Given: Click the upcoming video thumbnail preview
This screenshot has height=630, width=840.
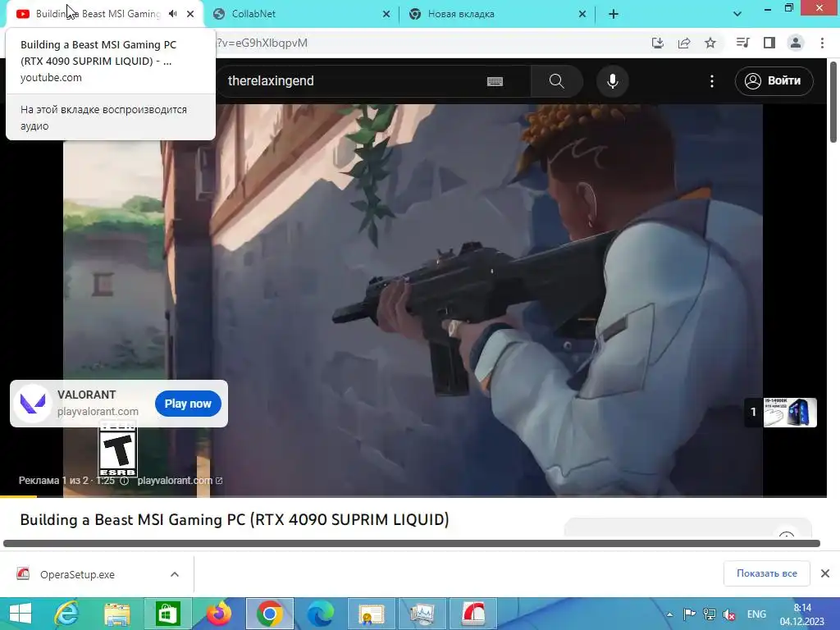Looking at the screenshot, I should [x=790, y=412].
